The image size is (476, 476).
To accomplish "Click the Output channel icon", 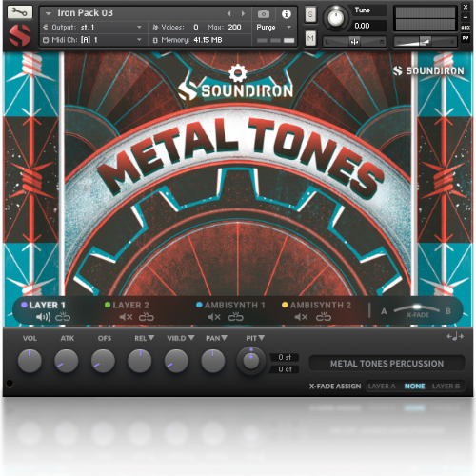I will pyautogui.click(x=46, y=28).
